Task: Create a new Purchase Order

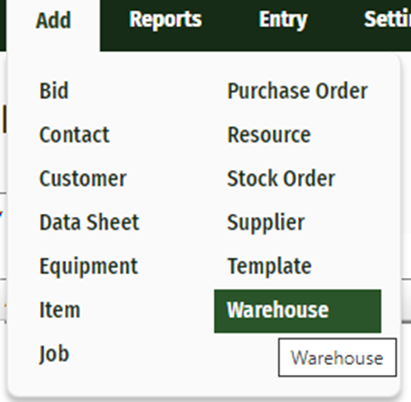Action: 297,91
